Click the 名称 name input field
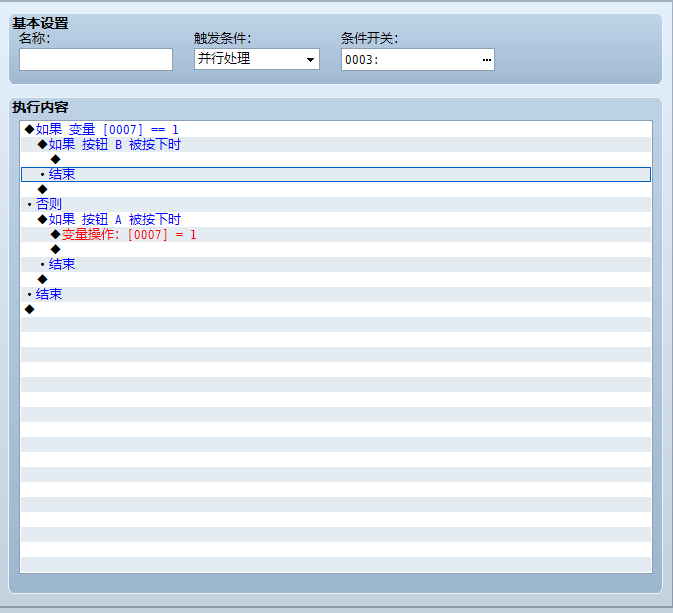 (96, 59)
